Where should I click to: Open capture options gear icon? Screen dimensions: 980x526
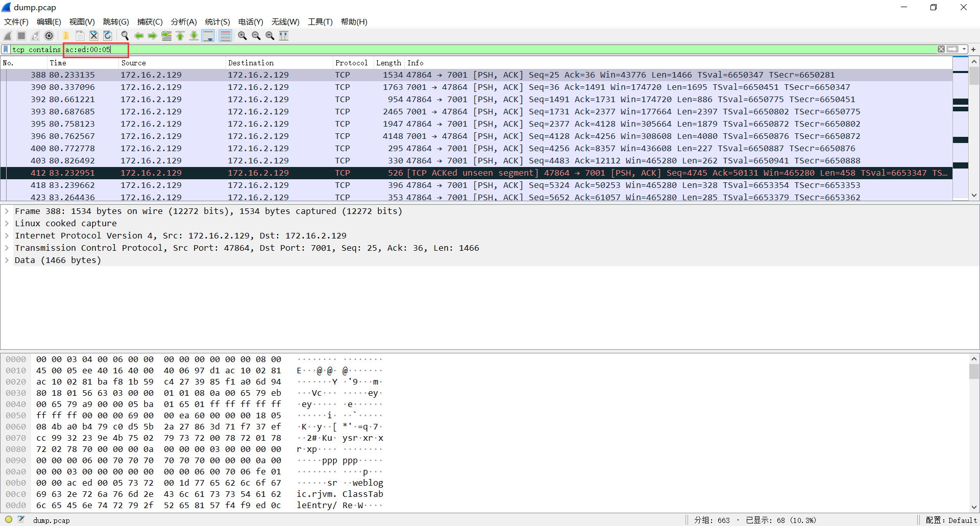[x=49, y=36]
